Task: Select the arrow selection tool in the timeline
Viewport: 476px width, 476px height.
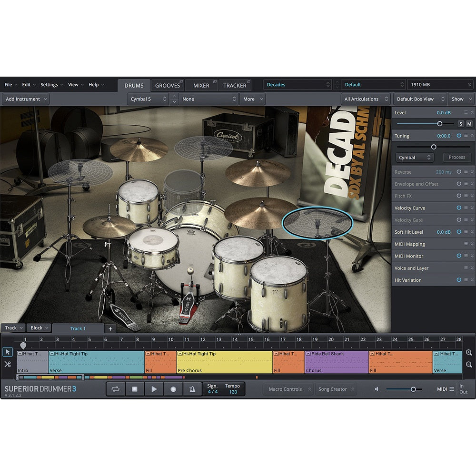Action: point(7,352)
